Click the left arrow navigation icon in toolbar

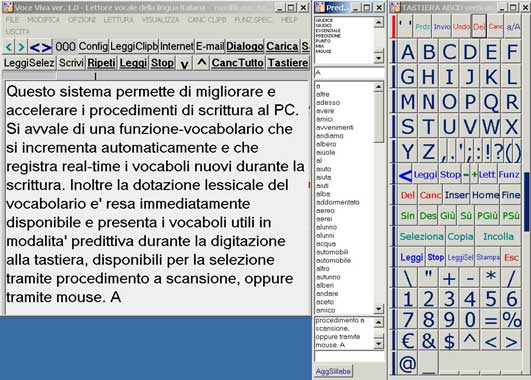tap(9, 47)
